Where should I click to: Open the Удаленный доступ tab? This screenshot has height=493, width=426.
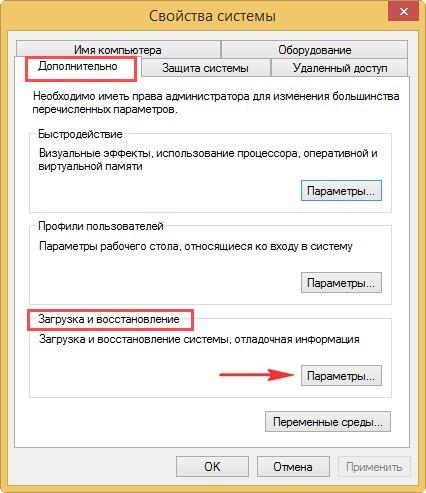[x=340, y=68]
